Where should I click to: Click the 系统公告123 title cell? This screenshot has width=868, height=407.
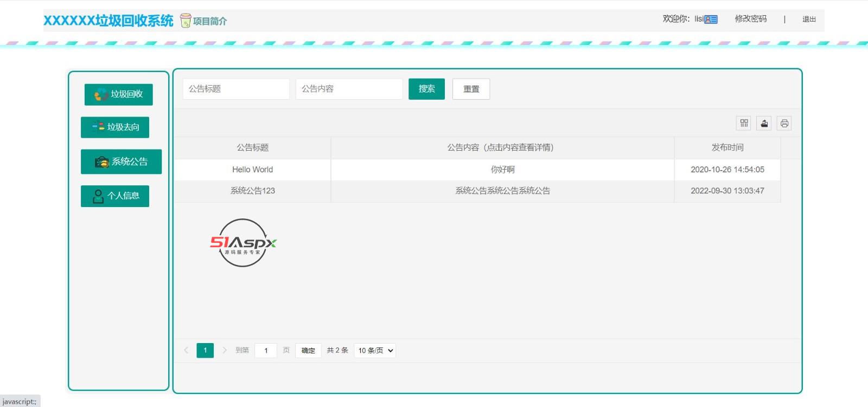pos(252,191)
